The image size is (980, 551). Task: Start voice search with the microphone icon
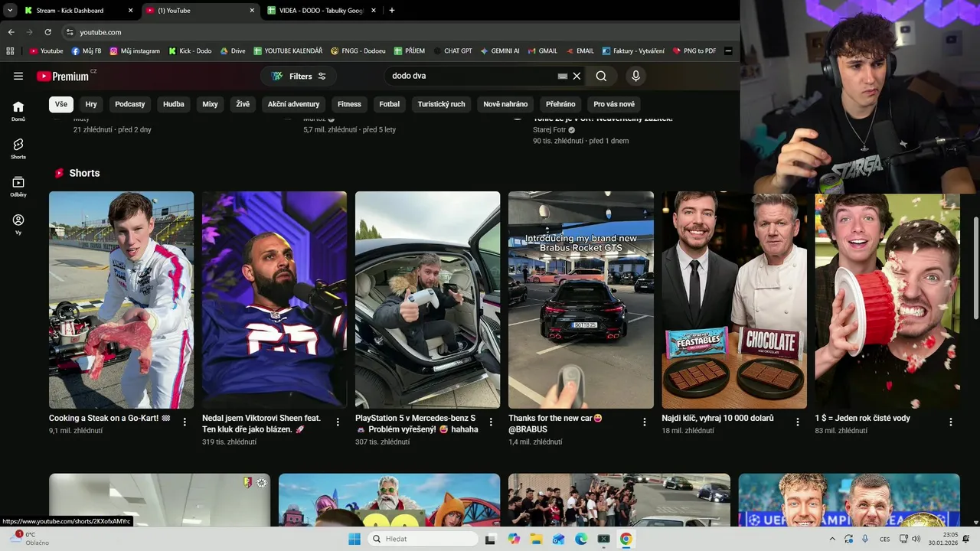[x=635, y=76]
